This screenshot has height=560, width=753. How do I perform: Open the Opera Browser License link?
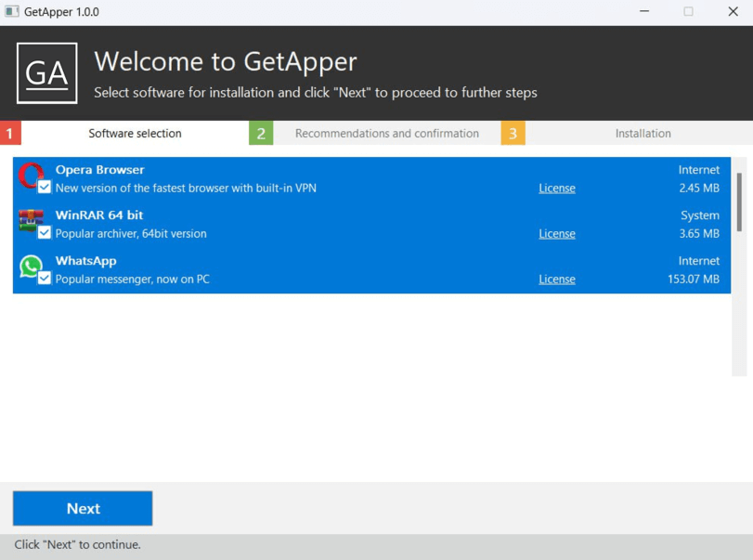click(x=557, y=189)
